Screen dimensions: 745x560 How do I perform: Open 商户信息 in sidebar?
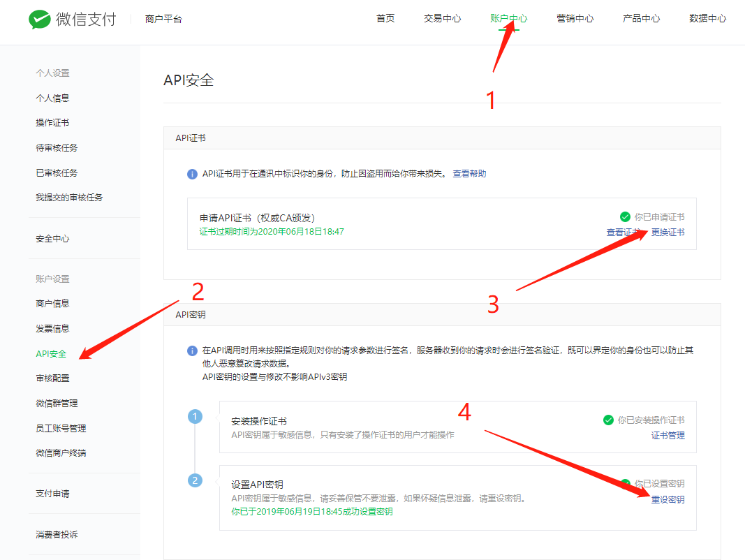coord(53,304)
